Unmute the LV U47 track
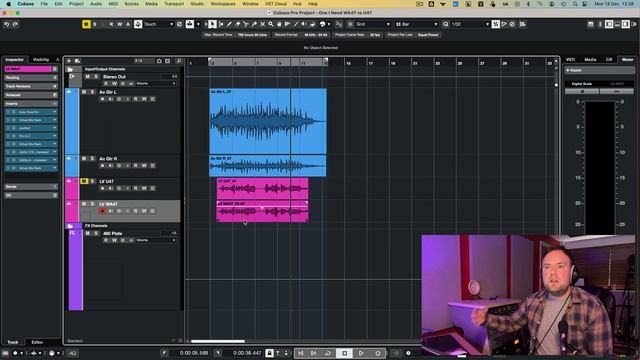This screenshot has height=360, width=640. point(84,181)
